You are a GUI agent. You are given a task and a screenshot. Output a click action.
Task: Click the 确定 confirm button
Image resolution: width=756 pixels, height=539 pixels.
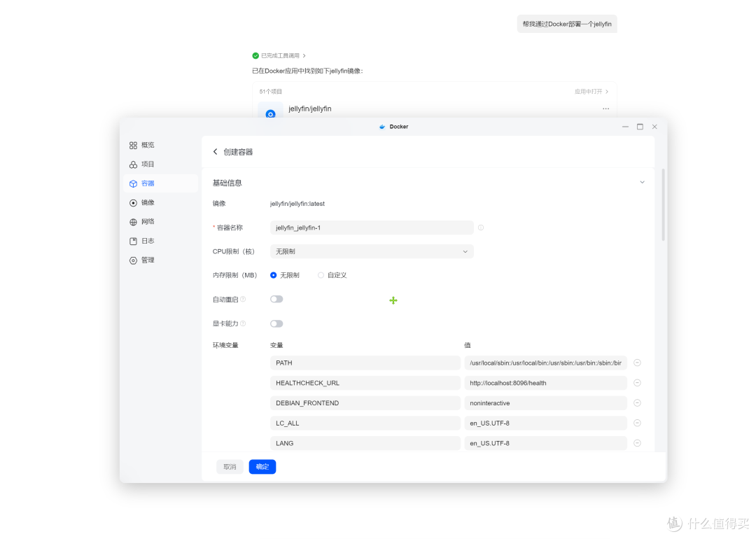click(262, 467)
